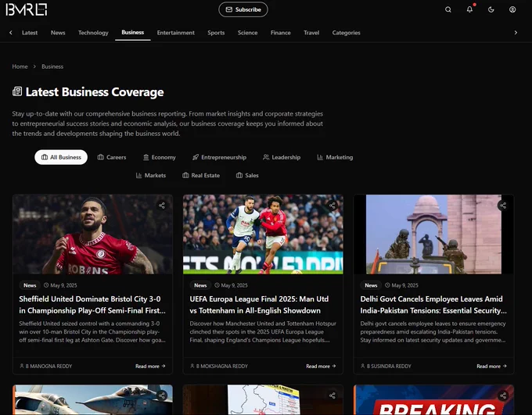Filter by Careers
Viewport: 532px width, 415px height.
click(x=112, y=157)
